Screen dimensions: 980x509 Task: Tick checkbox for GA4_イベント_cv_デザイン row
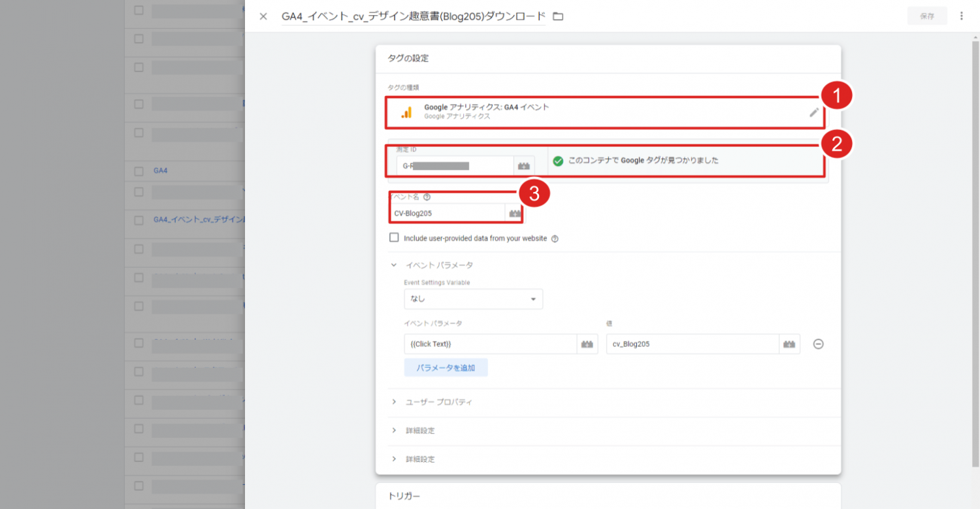[139, 220]
